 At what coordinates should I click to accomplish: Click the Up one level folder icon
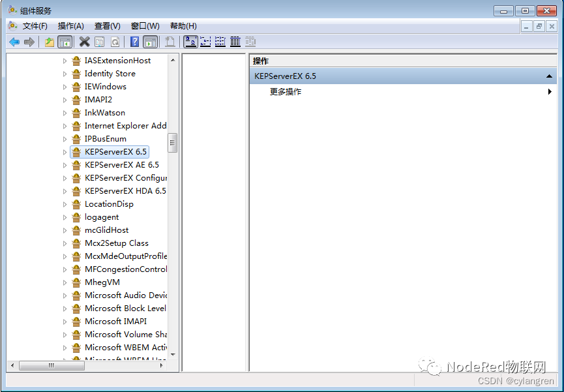(50, 42)
